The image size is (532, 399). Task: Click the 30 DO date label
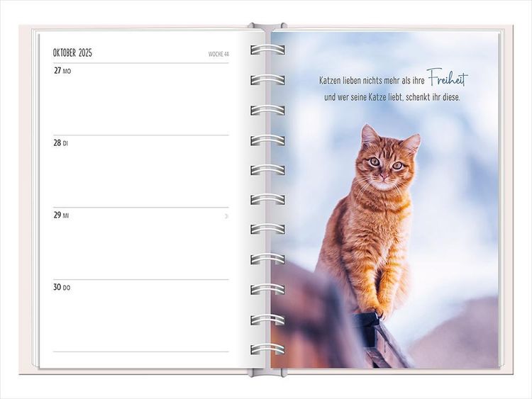point(62,288)
